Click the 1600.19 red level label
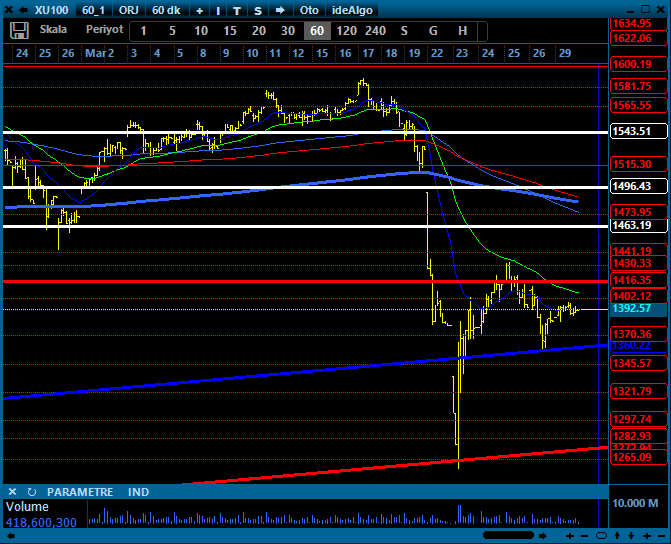The width and height of the screenshot is (671, 544). point(638,64)
